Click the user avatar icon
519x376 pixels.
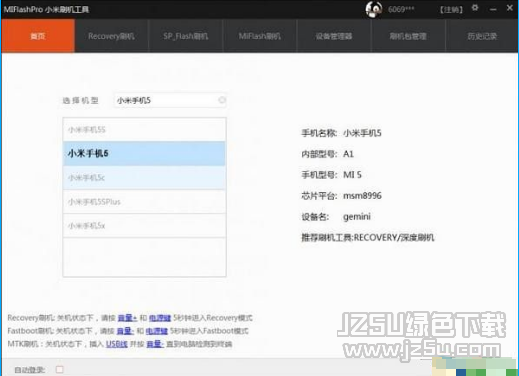(x=374, y=9)
